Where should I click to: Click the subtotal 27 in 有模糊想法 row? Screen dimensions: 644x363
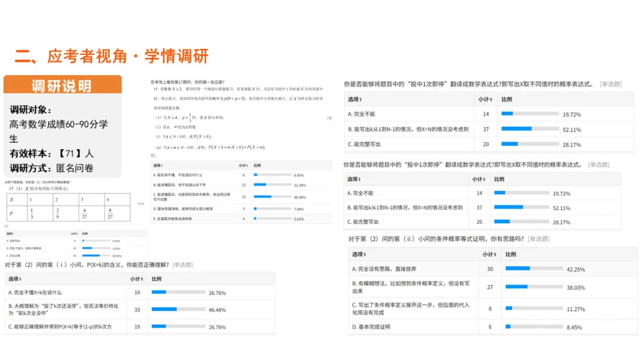(490, 287)
